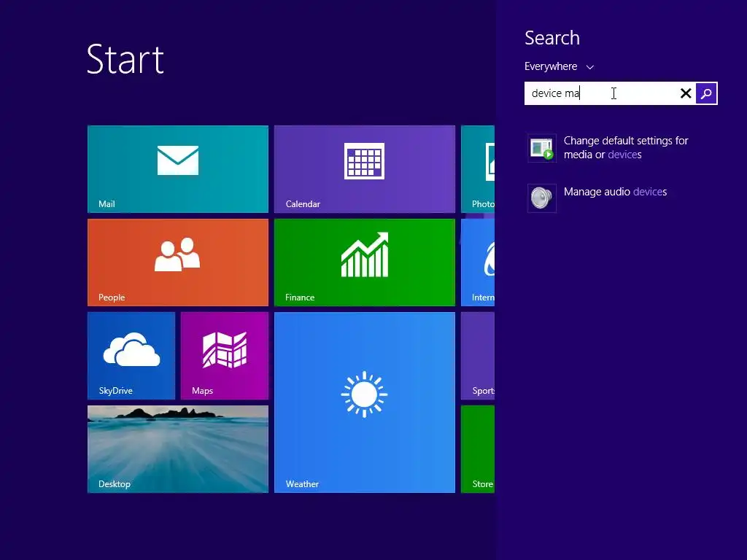Click the Start screen title
The width and height of the screenshot is (747, 560).
(x=125, y=60)
